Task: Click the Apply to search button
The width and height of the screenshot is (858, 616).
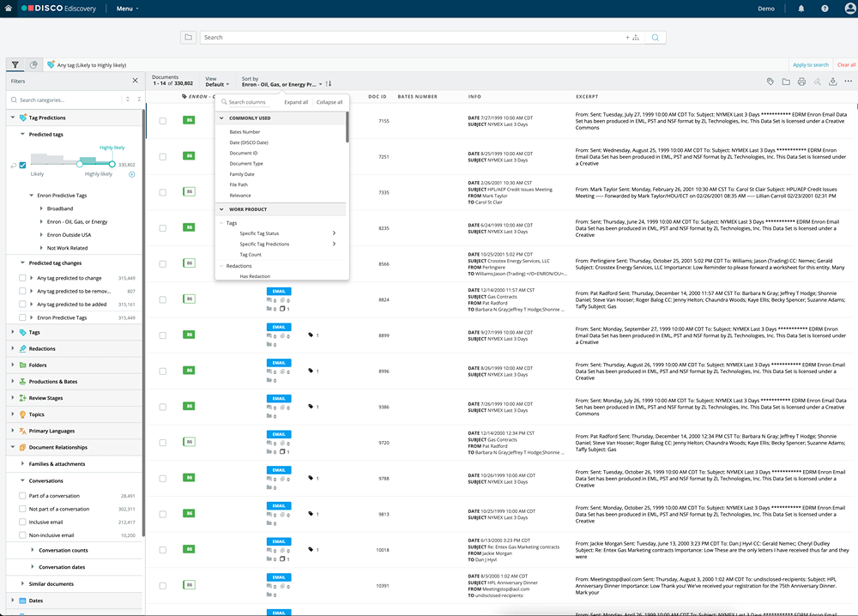Action: point(810,64)
